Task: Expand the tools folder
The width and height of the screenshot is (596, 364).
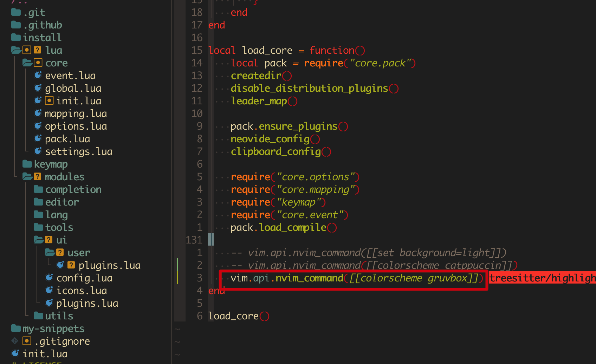Action: click(59, 227)
